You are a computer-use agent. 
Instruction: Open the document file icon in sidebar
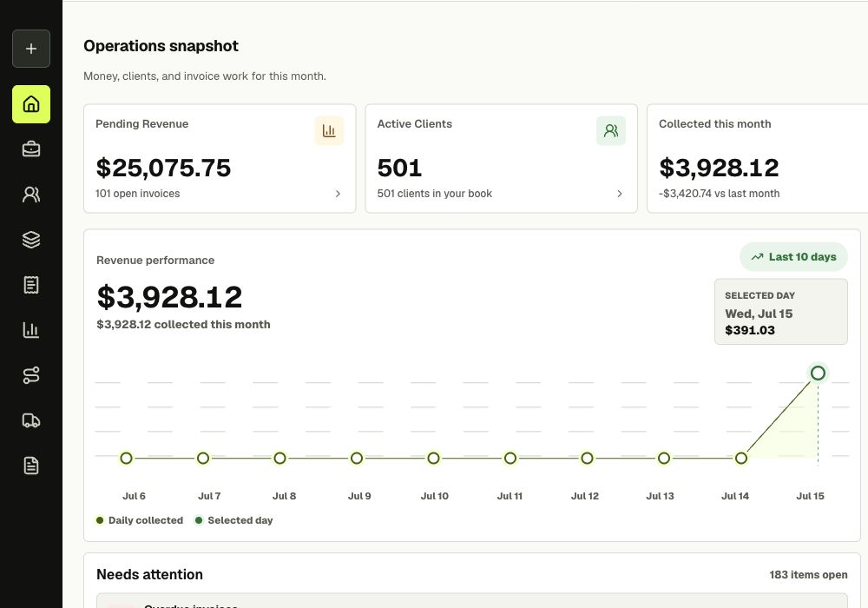click(x=31, y=466)
